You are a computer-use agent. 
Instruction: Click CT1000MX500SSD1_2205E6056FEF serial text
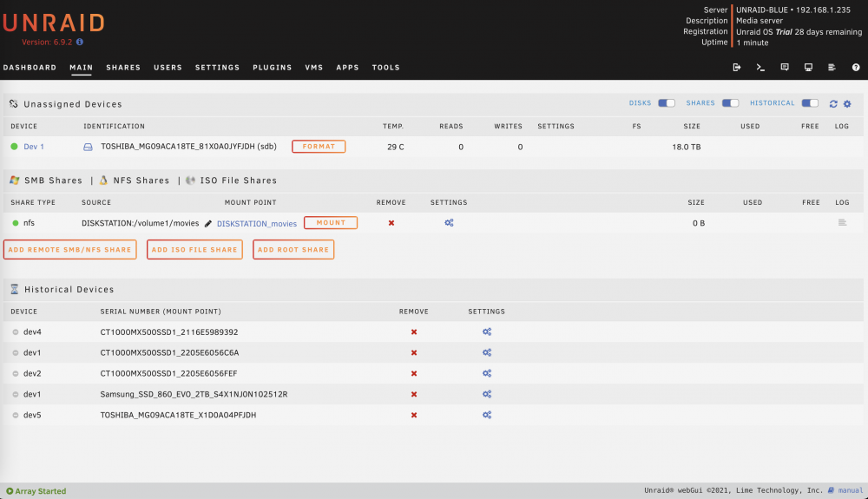[168, 373]
